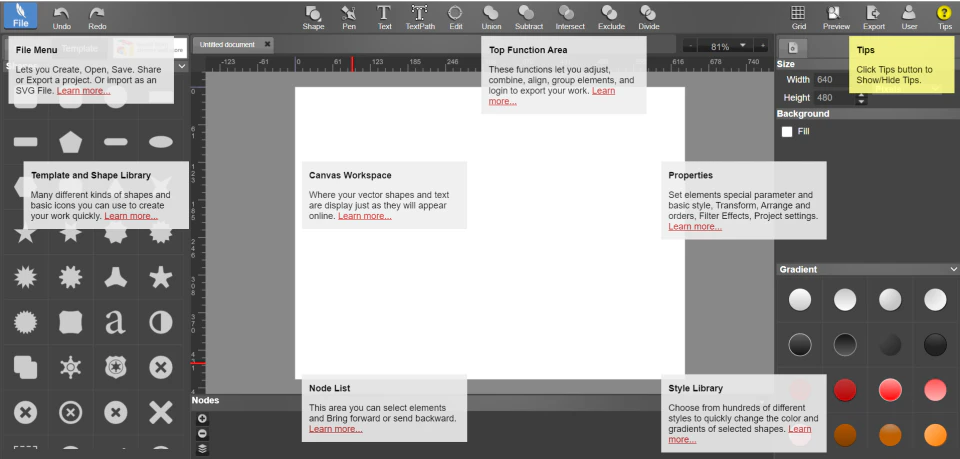
Task: Click the Undo button
Action: pyautogui.click(x=61, y=18)
